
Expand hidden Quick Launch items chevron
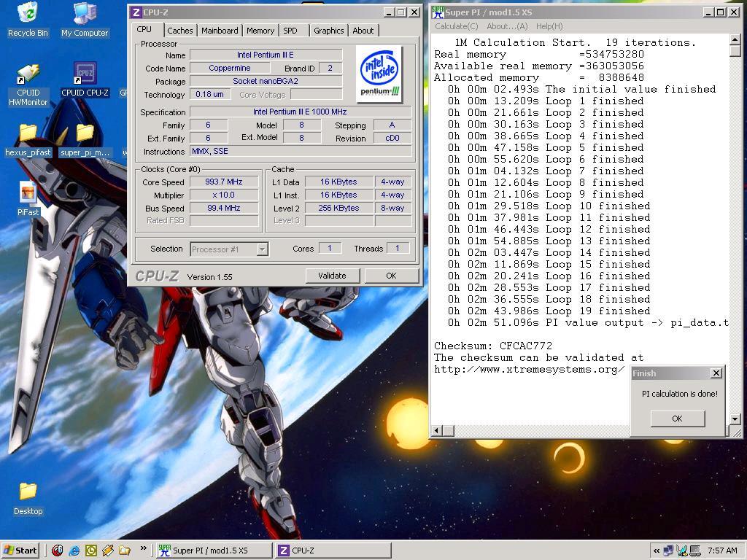143,548
